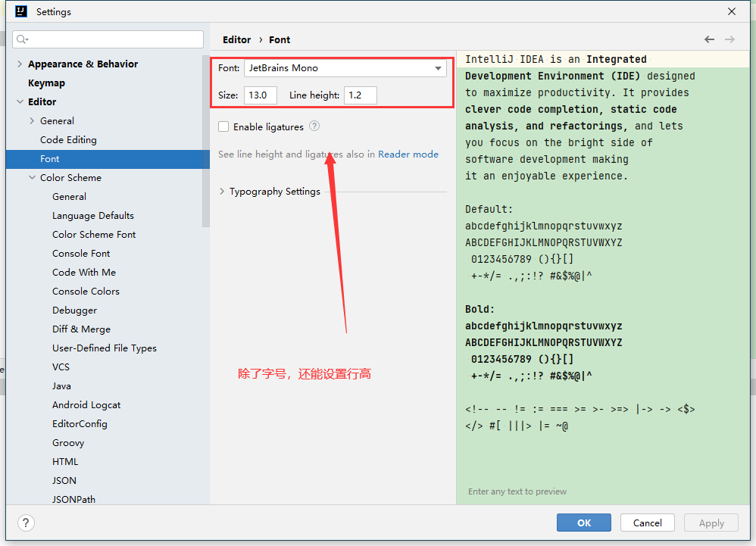
Task: Select VCS color scheme
Action: coord(61,367)
